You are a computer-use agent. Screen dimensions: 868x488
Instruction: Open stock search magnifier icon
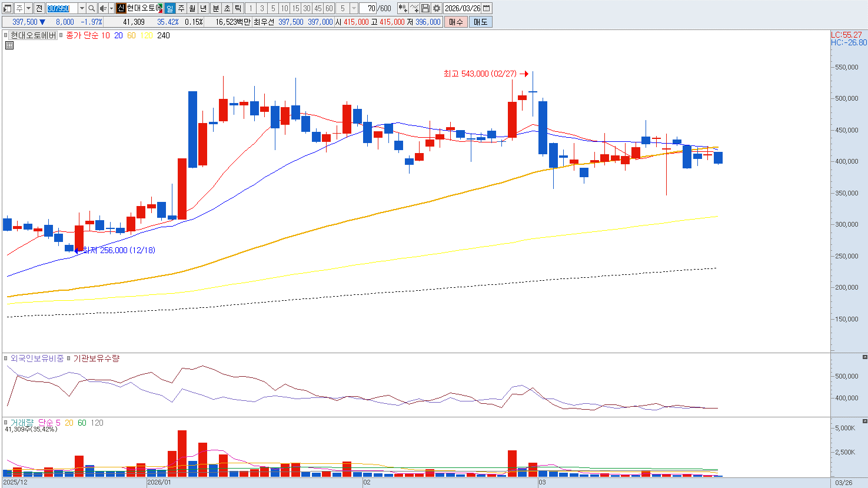[x=92, y=8]
